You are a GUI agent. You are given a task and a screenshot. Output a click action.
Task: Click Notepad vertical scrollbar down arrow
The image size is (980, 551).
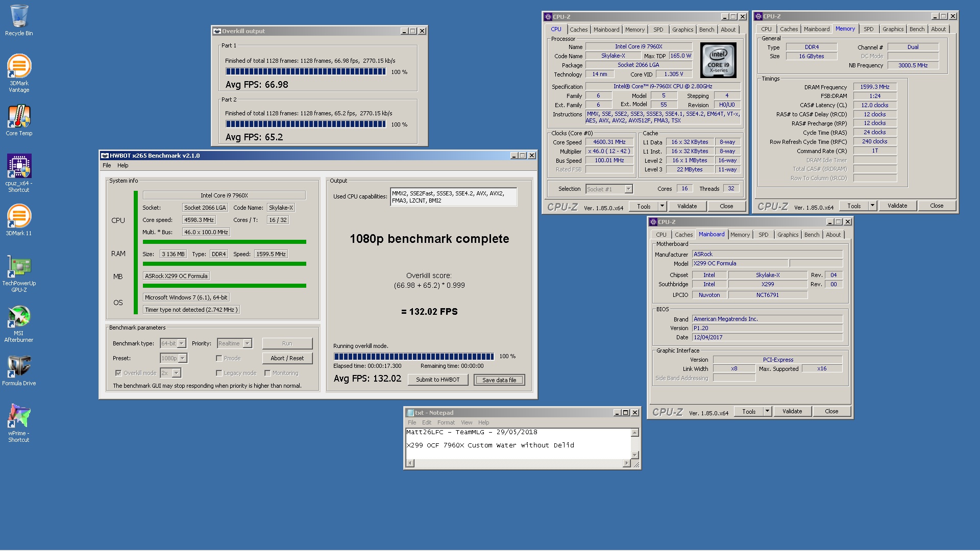(x=635, y=455)
